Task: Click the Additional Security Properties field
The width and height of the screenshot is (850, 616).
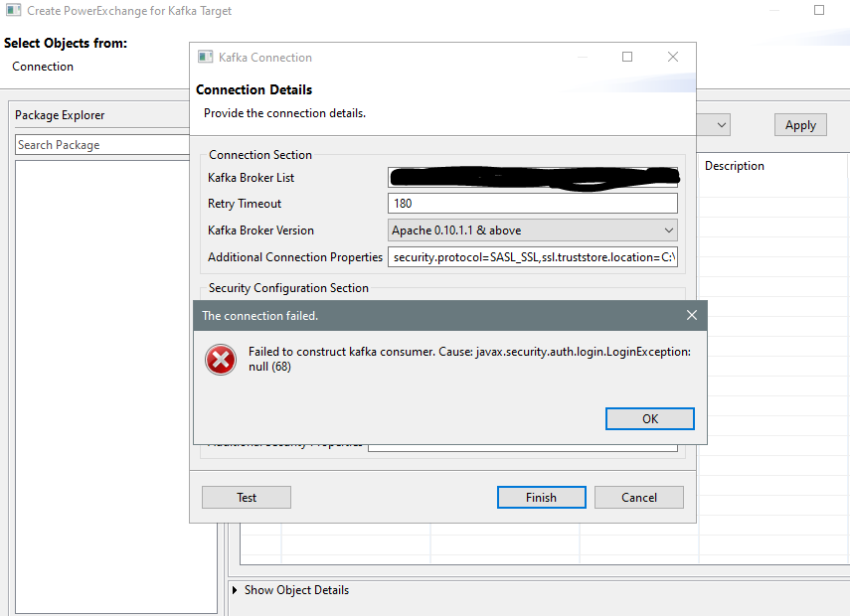Action: click(x=523, y=447)
